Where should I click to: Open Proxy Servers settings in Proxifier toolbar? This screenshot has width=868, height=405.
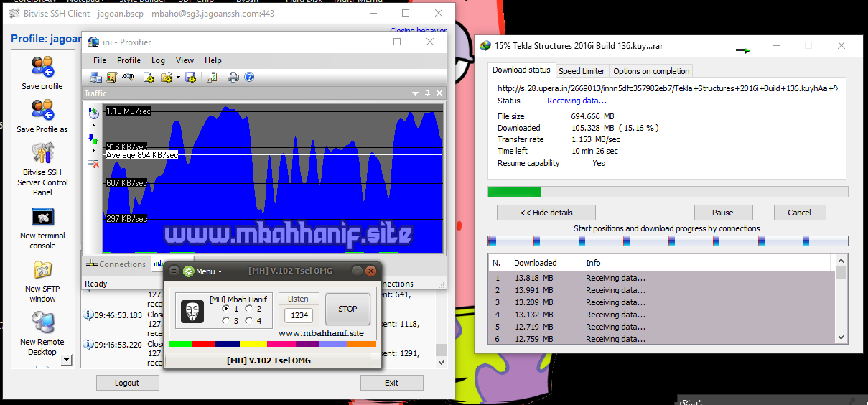tap(95, 77)
